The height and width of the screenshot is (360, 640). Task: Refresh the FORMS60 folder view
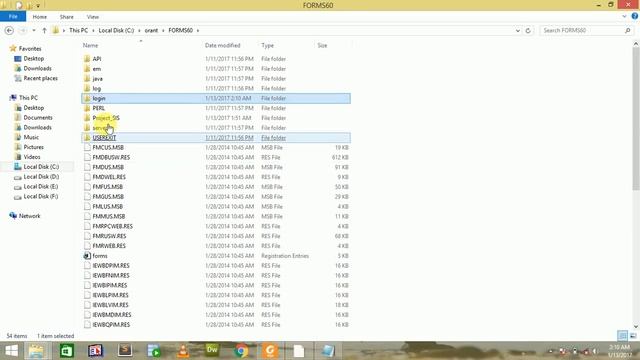(x=528, y=31)
